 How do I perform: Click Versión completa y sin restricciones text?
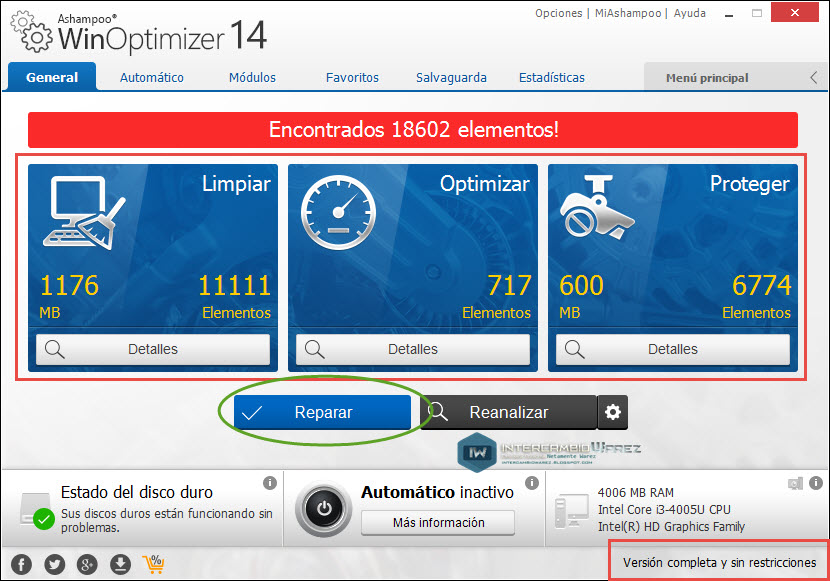(x=719, y=562)
